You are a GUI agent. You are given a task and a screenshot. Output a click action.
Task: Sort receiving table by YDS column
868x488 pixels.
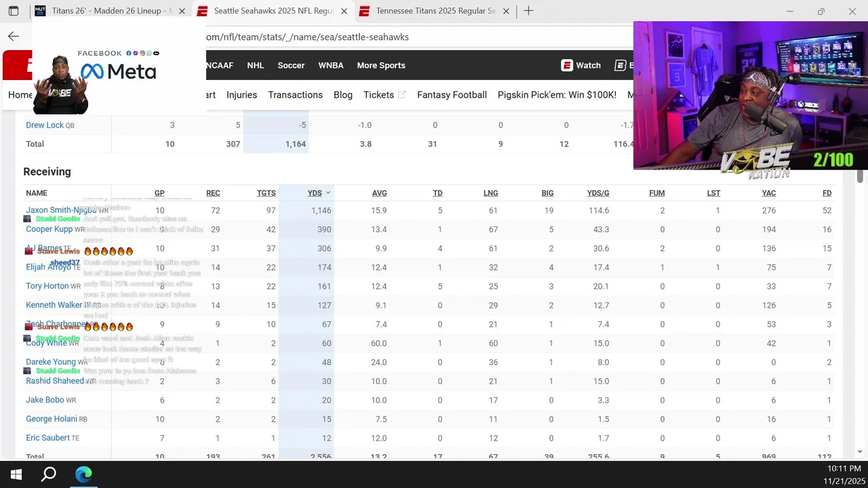coord(319,193)
